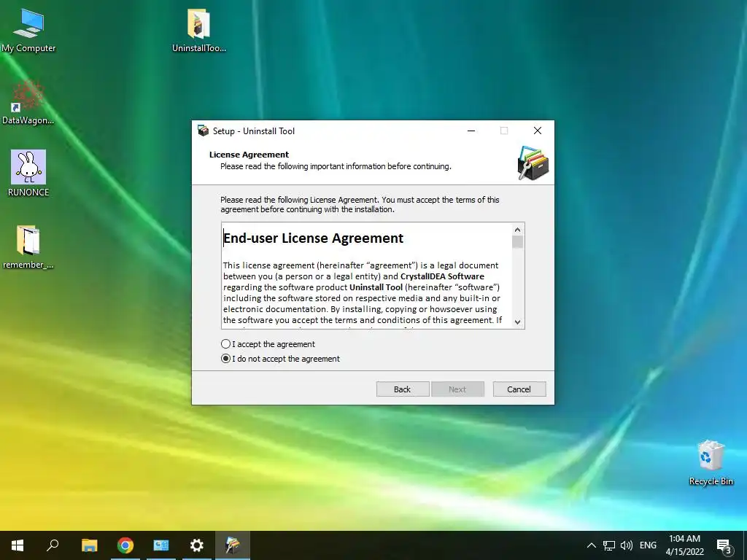Select I accept the agreement
This screenshot has height=560, width=747.
[268, 344]
